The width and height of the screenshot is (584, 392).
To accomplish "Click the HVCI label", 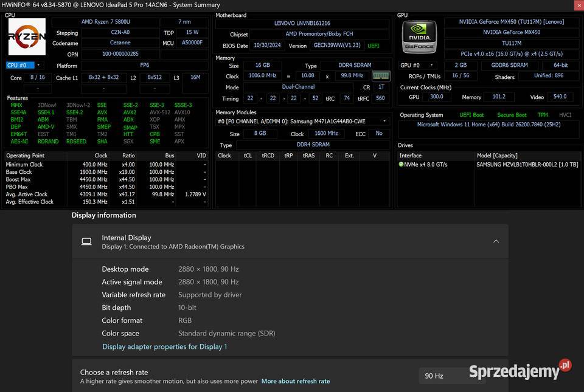I will (565, 115).
